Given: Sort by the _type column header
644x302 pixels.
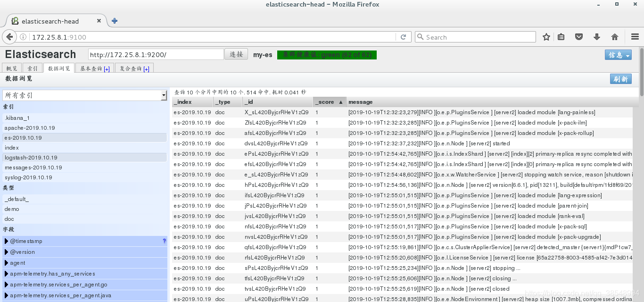Looking at the screenshot, I should 228,102.
